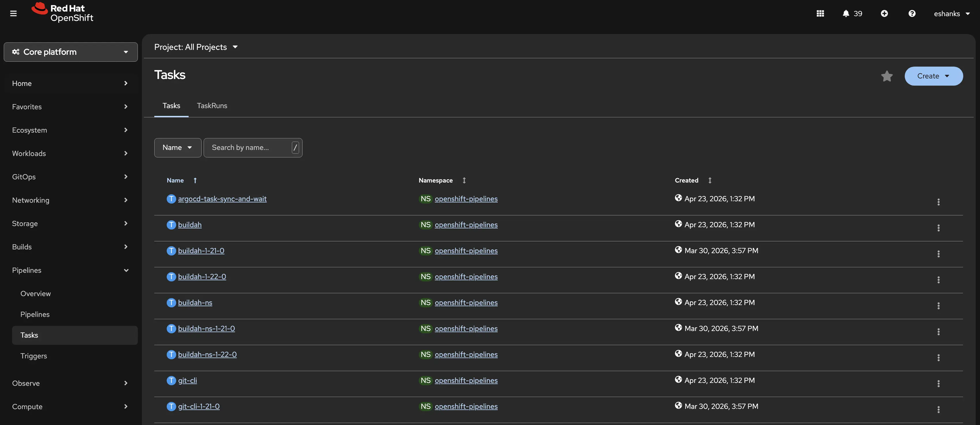Open kebab menu for buildah-ns-1-21-0

pyautogui.click(x=938, y=331)
